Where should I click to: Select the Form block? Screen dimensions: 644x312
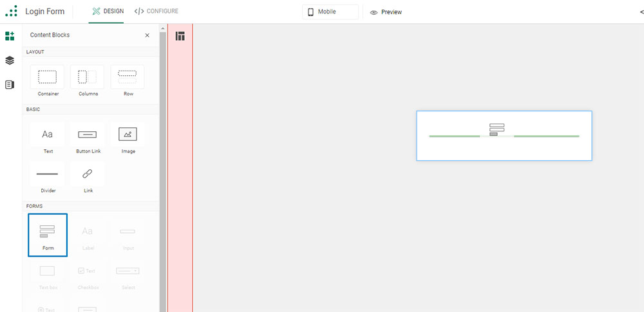point(48,235)
